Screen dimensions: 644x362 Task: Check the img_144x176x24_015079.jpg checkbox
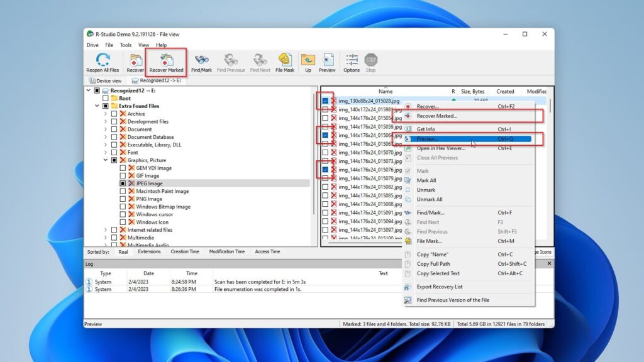click(x=325, y=178)
